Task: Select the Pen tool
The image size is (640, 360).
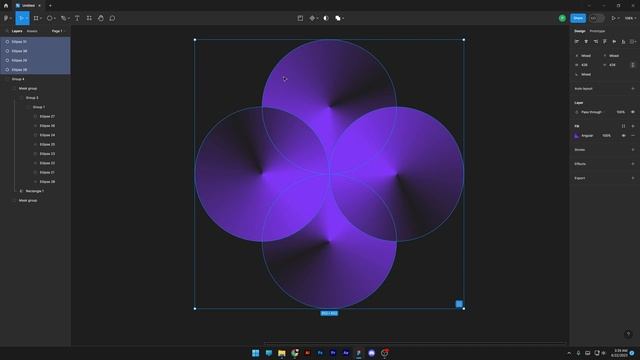Action: pyautogui.click(x=63, y=18)
